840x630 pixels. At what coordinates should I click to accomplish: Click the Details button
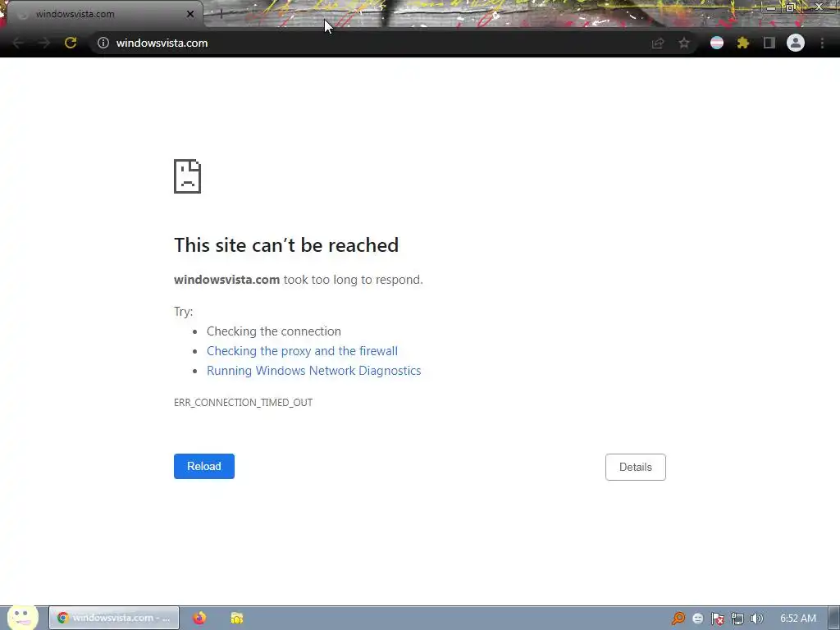[x=636, y=467]
